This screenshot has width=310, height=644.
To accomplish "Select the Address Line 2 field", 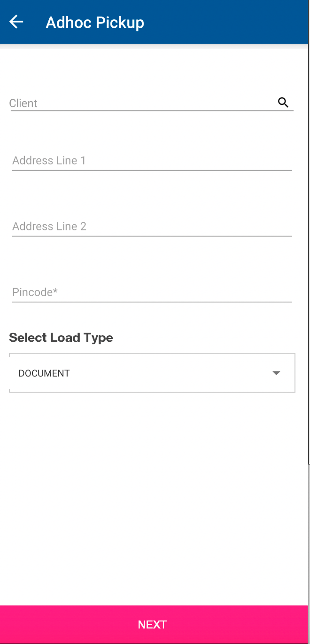I will (152, 227).
